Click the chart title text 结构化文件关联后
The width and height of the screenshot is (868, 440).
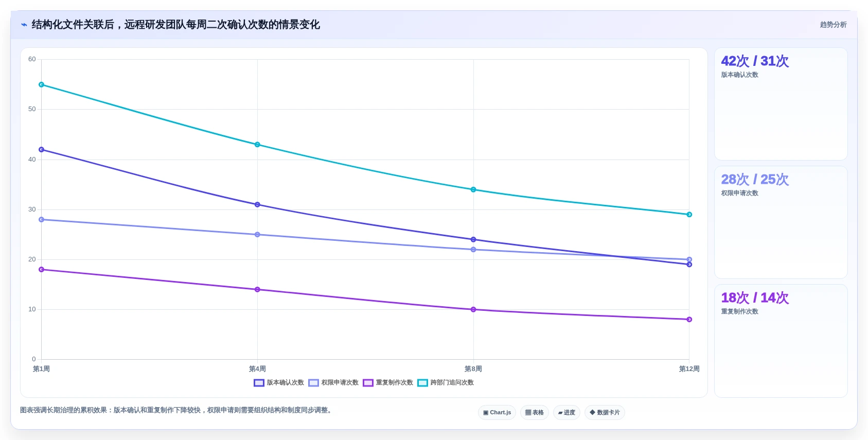click(x=73, y=25)
